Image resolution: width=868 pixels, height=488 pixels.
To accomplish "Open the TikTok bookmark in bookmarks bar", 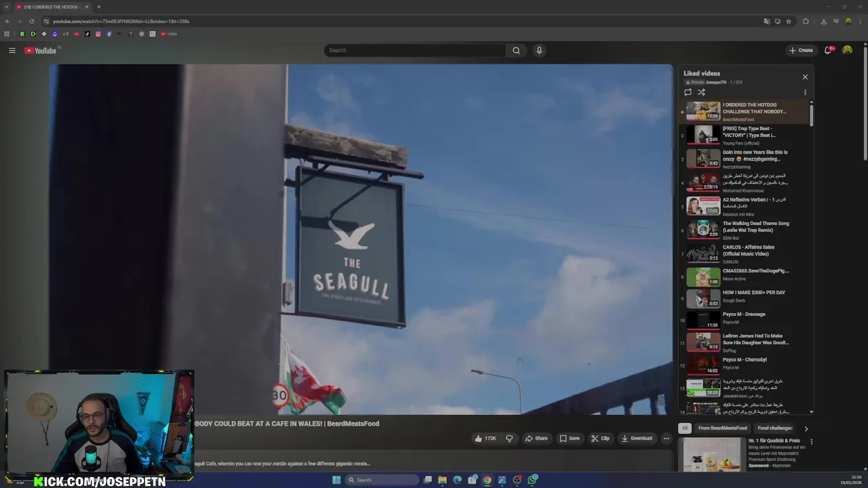I will tap(87, 34).
